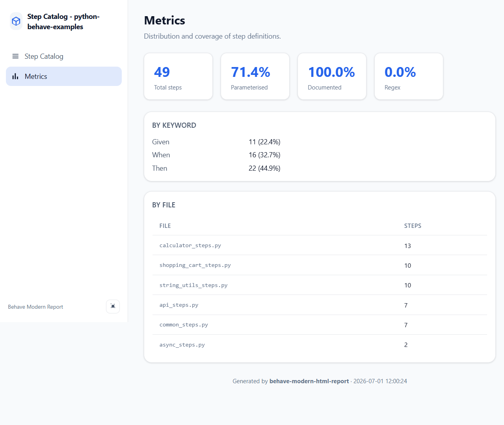Viewport: 504px width, 425px height.
Task: Click the STEPS column header
Action: (x=413, y=226)
